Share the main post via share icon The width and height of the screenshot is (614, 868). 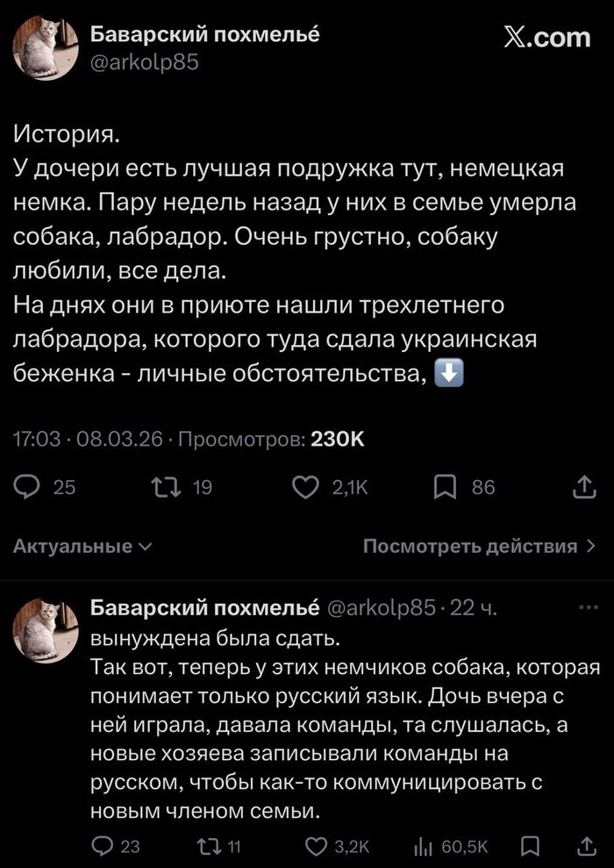(x=583, y=487)
